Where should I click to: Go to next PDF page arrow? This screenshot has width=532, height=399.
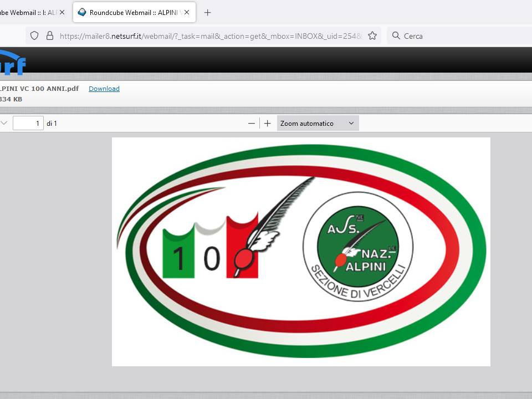pos(4,123)
